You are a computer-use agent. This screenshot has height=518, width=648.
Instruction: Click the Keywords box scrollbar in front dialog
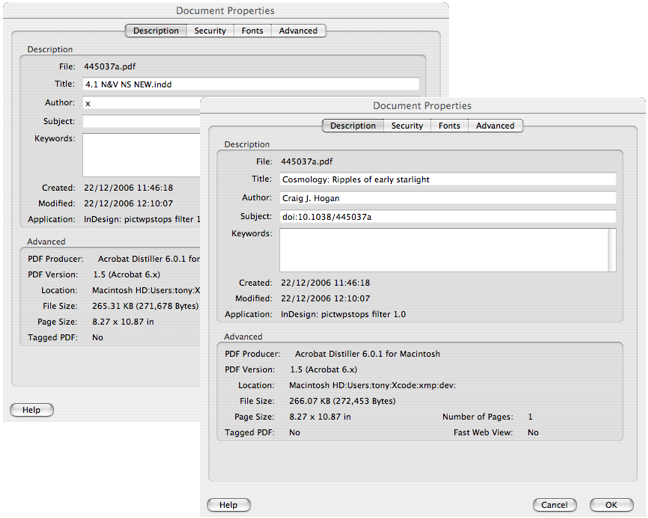tap(612, 250)
